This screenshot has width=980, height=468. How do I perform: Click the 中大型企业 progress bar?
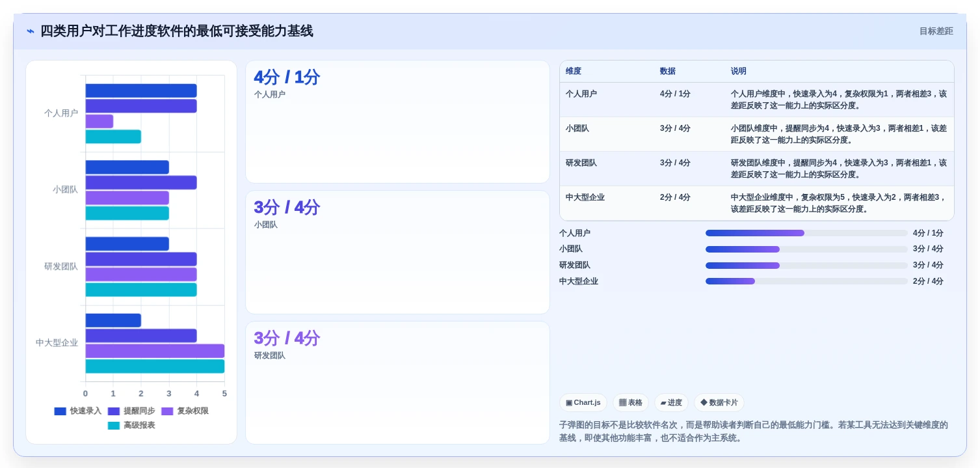tap(806, 281)
